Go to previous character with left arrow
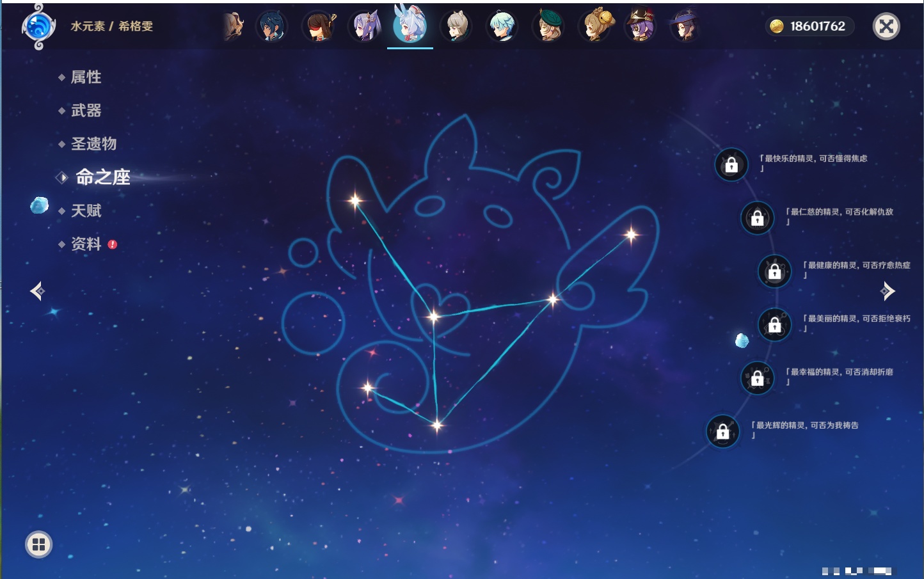 pos(37,291)
